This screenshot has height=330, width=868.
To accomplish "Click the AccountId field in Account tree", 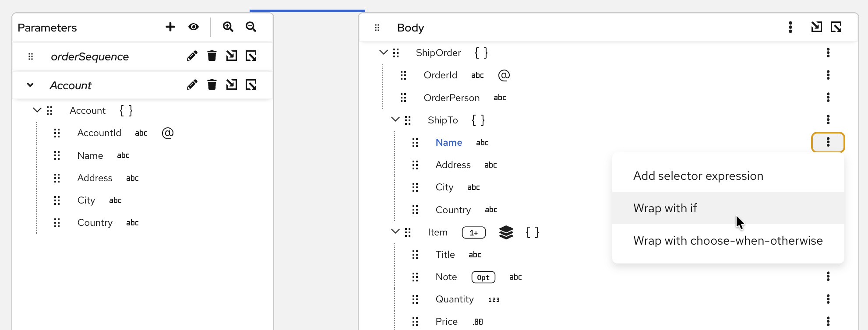I will pyautogui.click(x=99, y=133).
